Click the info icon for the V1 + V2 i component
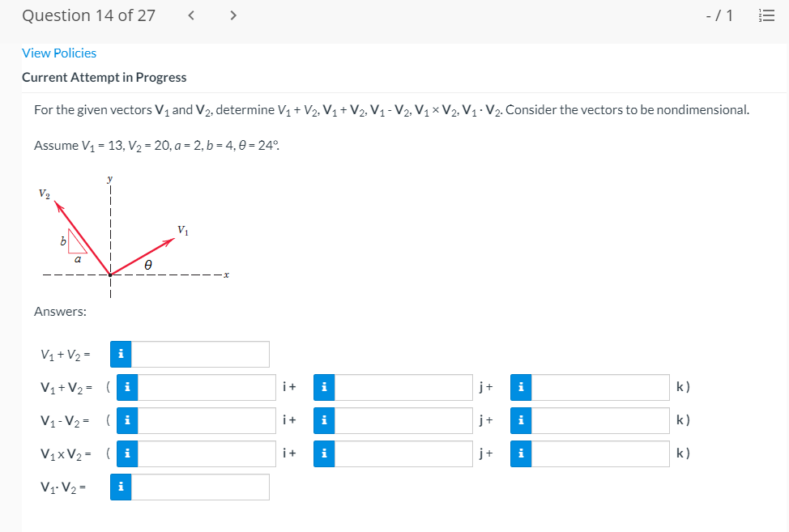The height and width of the screenshot is (532, 789). pyautogui.click(x=127, y=387)
